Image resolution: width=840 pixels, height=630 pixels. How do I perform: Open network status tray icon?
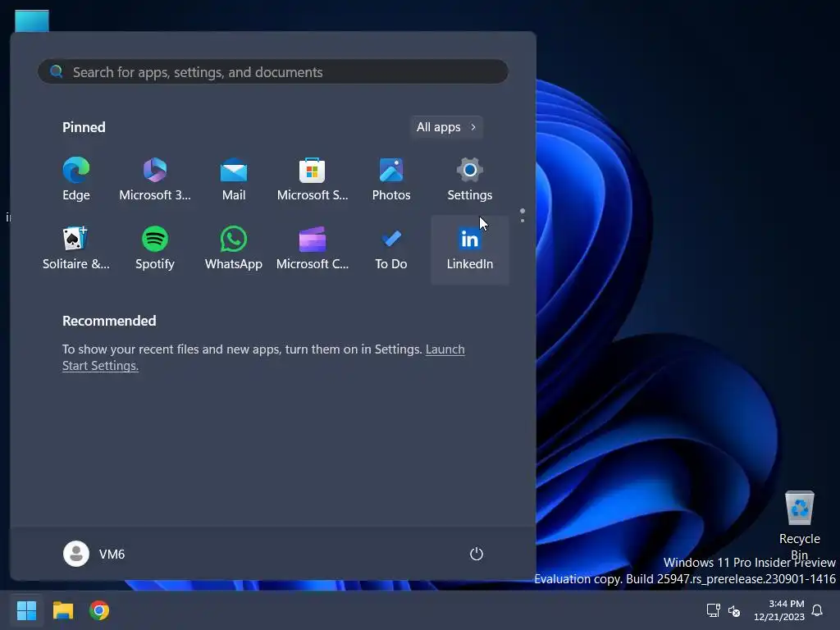713,610
